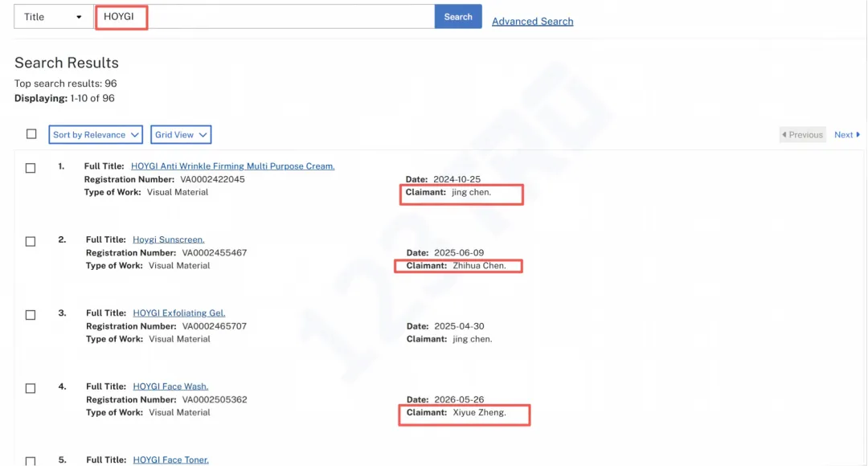Check the box for HOYGI Face Wash
This screenshot has height=466, width=868.
[31, 389]
